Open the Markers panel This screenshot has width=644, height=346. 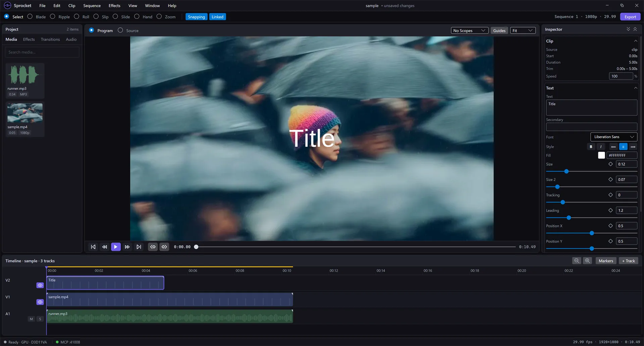(606, 261)
